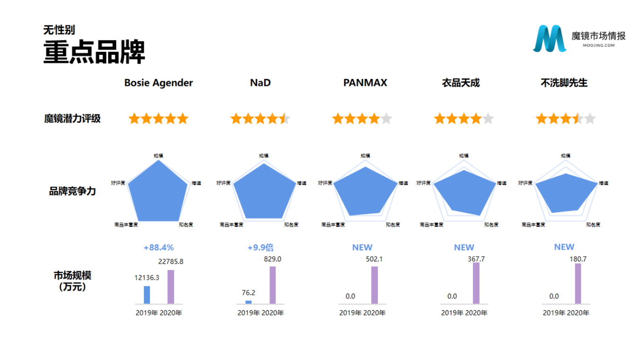Click the 魔镜潜力评级 row label
The width and height of the screenshot is (644, 362).
click(x=72, y=118)
